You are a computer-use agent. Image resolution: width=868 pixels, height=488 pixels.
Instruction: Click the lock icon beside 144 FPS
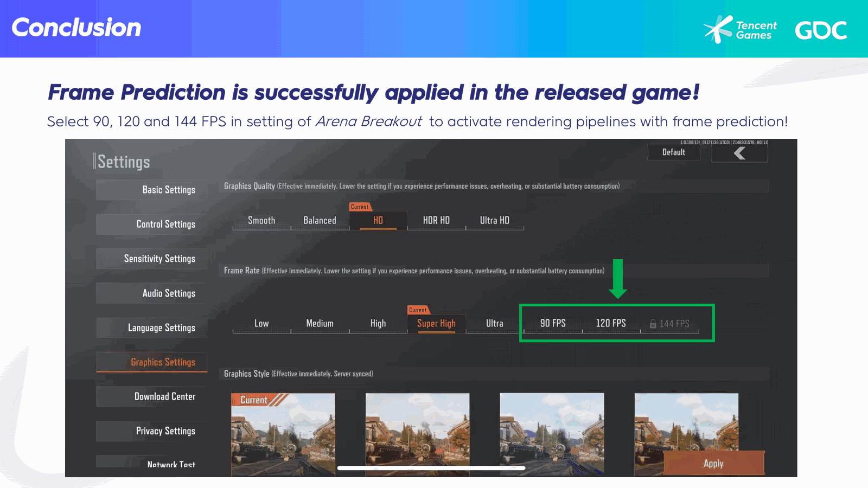coord(653,324)
